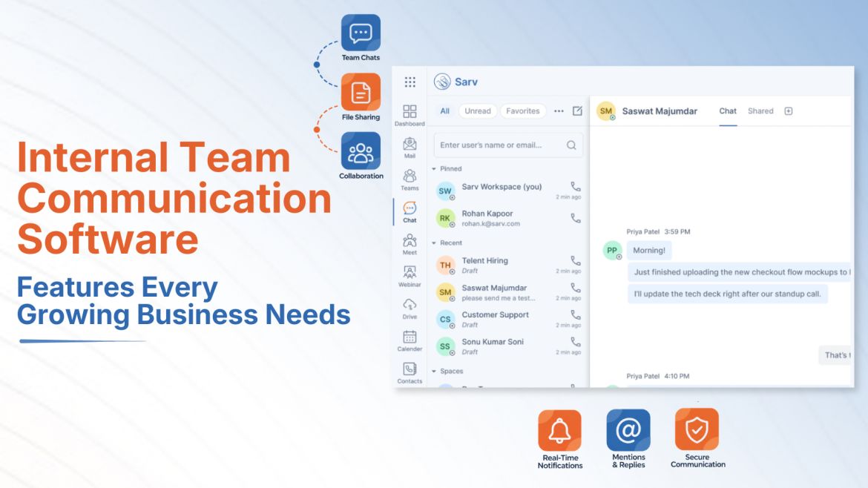Open the three-dots more filters menu

[x=559, y=111]
